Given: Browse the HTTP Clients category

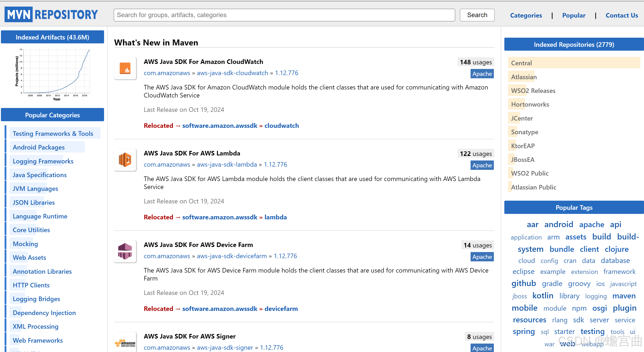Looking at the screenshot, I should coord(31,285).
